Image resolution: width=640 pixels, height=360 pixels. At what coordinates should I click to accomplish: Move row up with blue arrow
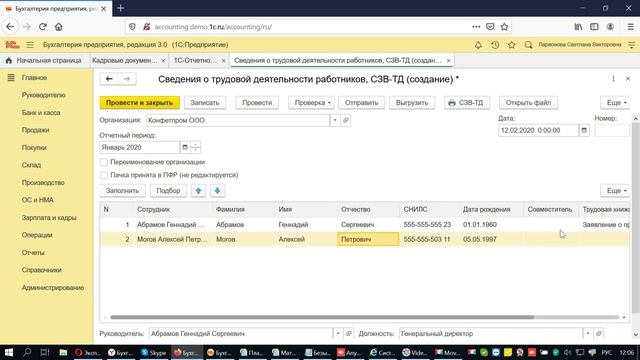click(x=198, y=191)
